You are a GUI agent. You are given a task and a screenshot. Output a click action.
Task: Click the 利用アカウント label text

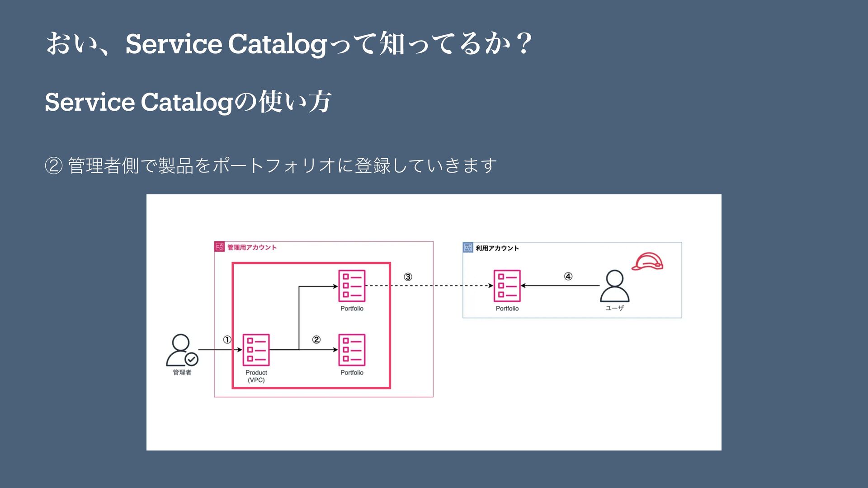497,248
